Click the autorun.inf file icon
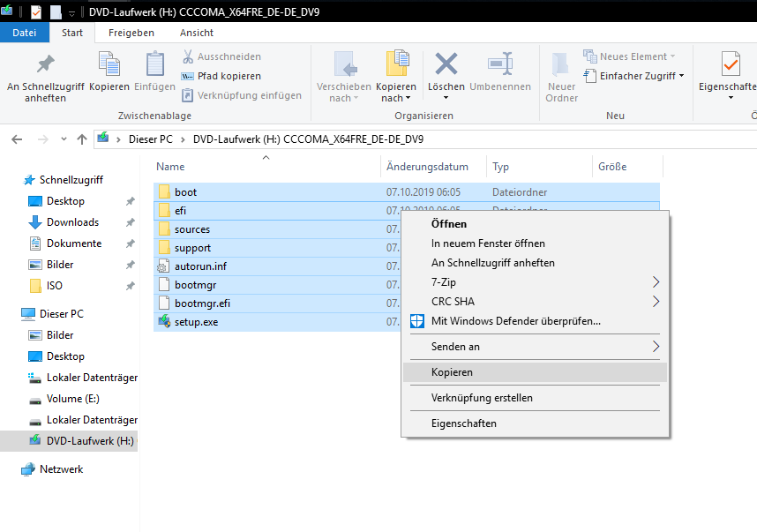Image resolution: width=757 pixels, height=532 pixels. [x=163, y=266]
